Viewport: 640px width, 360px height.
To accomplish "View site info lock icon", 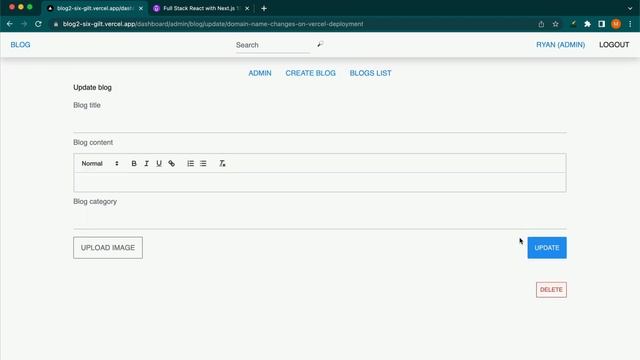I will (56, 24).
